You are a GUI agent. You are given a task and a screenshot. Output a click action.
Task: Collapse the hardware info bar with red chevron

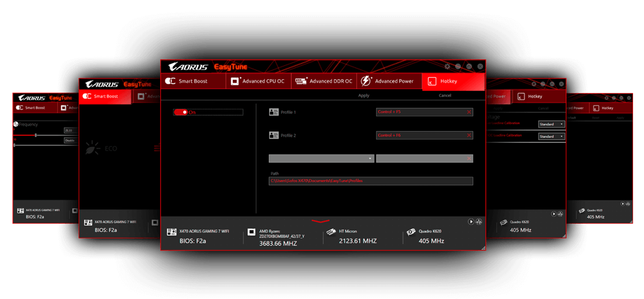point(321,221)
